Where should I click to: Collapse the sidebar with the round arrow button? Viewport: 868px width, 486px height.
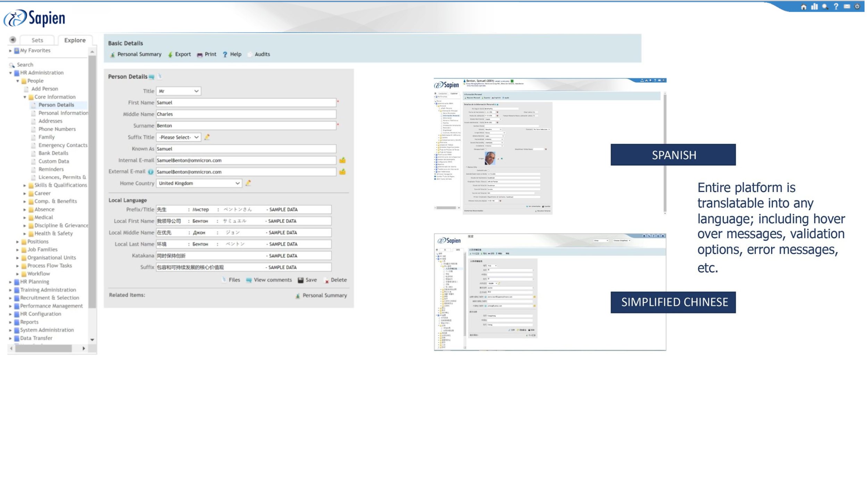pyautogui.click(x=13, y=40)
